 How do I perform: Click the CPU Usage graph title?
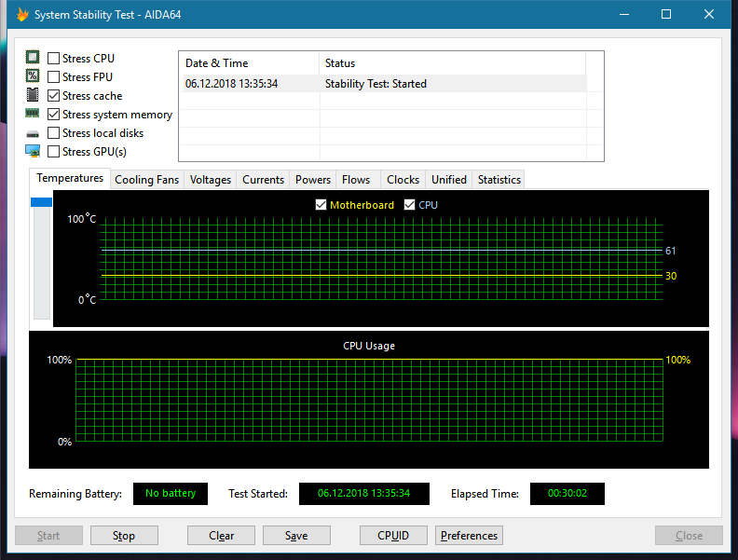369,346
